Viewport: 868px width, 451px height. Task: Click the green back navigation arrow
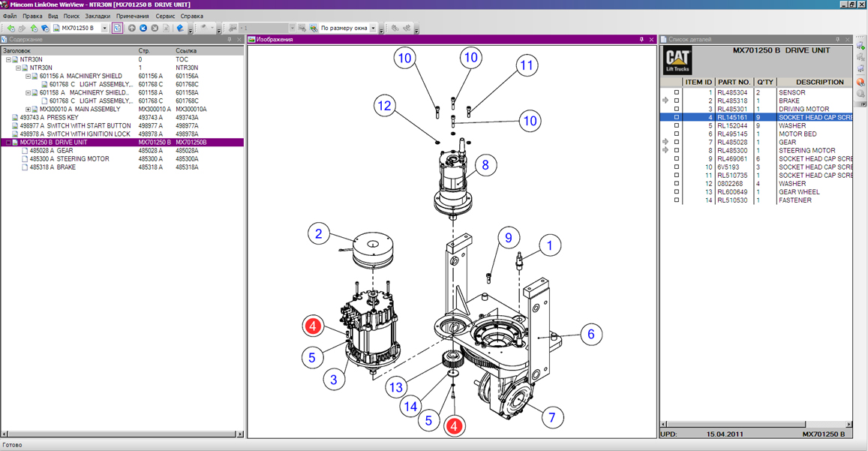pos(11,29)
